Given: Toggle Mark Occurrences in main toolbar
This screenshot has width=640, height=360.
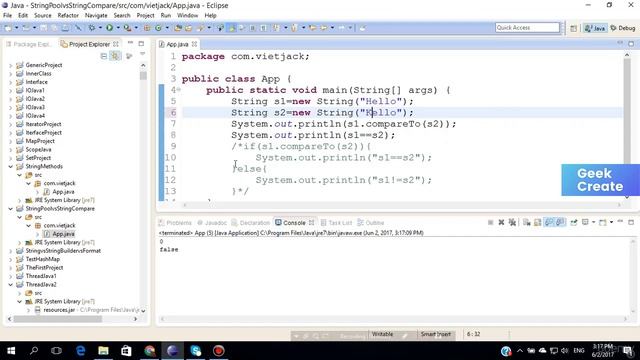Looking at the screenshot, I should point(232,28).
